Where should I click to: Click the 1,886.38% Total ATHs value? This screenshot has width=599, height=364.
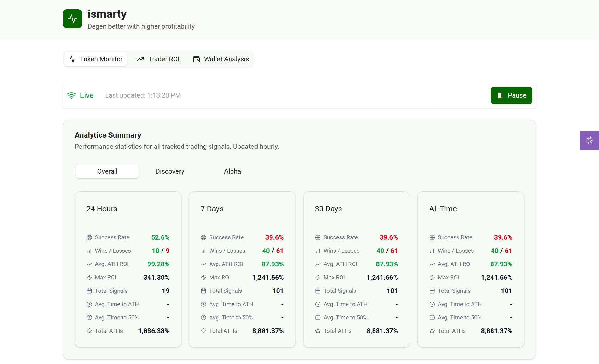154,331
